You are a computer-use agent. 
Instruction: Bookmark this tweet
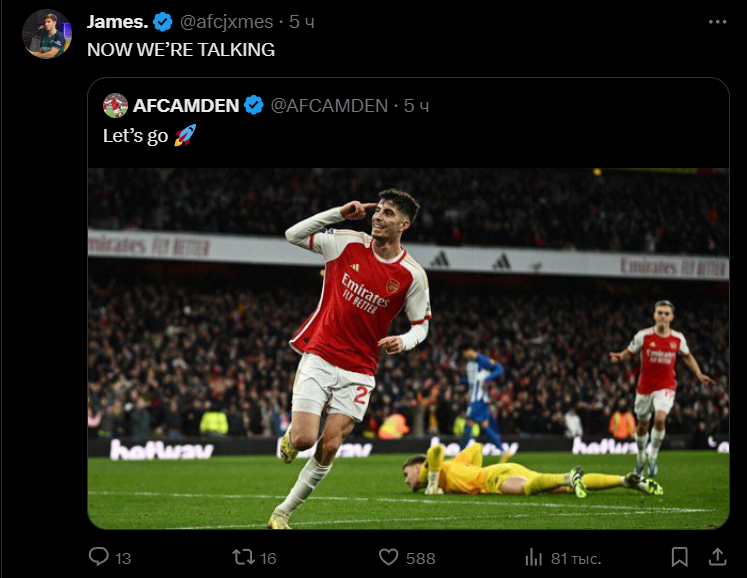[x=679, y=557]
